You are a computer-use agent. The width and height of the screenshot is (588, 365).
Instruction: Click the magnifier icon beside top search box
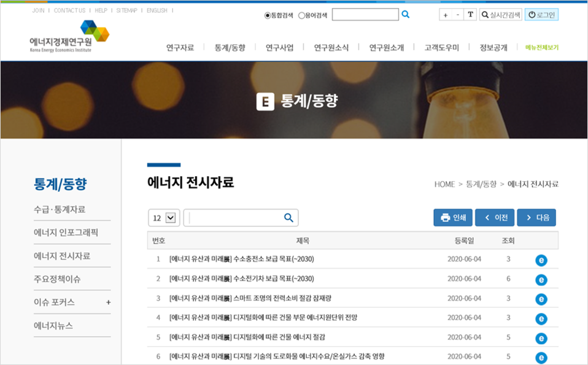pyautogui.click(x=406, y=14)
